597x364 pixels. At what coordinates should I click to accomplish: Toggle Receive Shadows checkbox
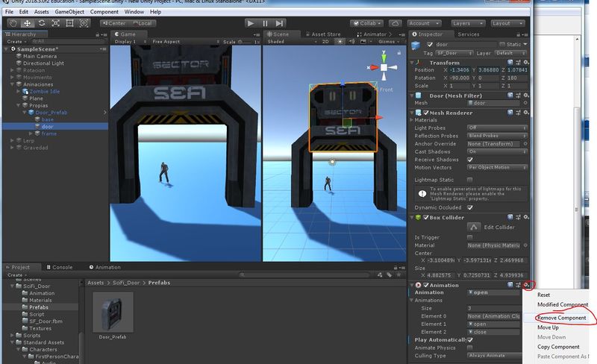pos(470,160)
